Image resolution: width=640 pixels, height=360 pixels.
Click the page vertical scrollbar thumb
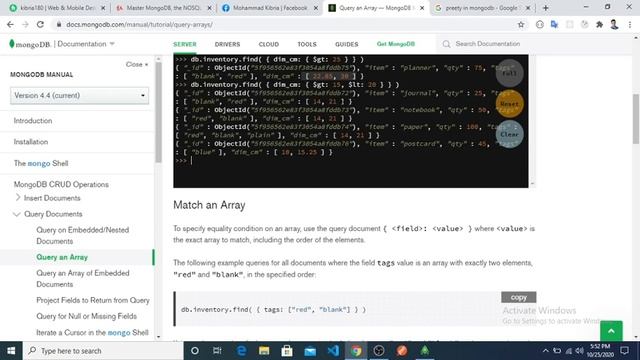(x=636, y=119)
